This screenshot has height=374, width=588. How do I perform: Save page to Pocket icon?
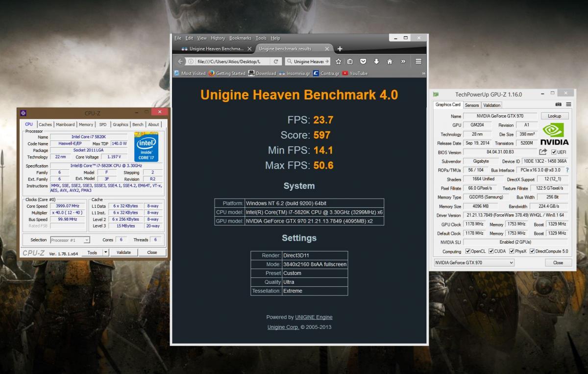tap(363, 61)
